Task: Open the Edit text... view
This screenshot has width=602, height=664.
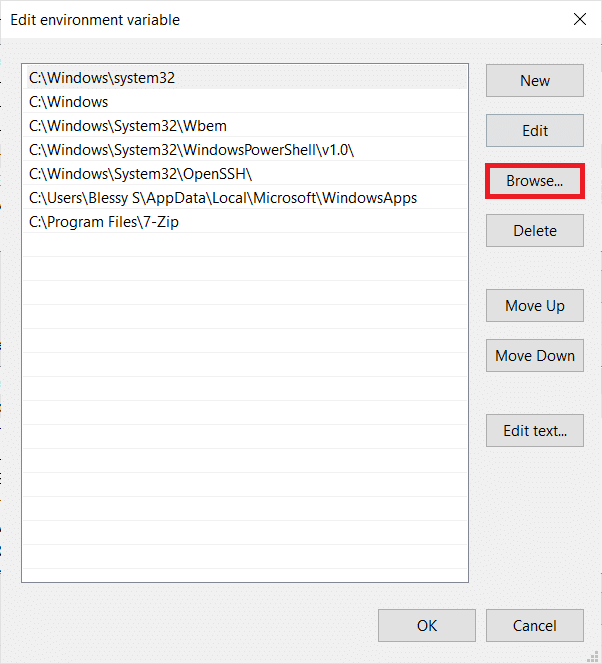Action: tap(535, 431)
